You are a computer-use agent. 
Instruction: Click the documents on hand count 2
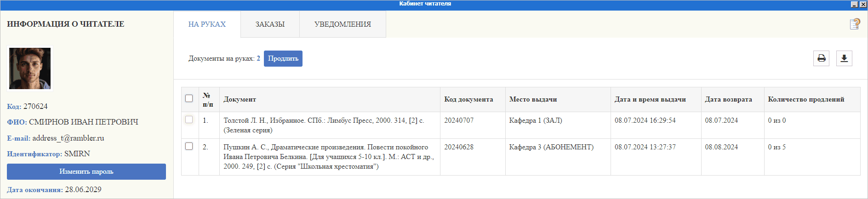258,58
